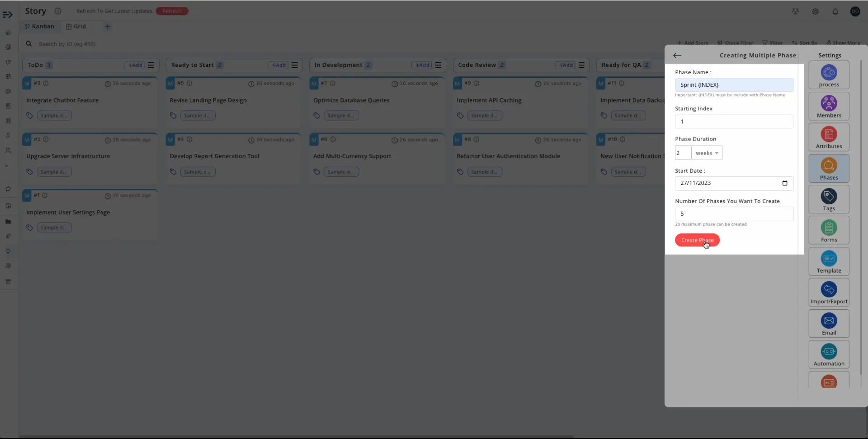The image size is (868, 439).
Task: Open the calendar picker in Start Date
Action: click(x=784, y=183)
